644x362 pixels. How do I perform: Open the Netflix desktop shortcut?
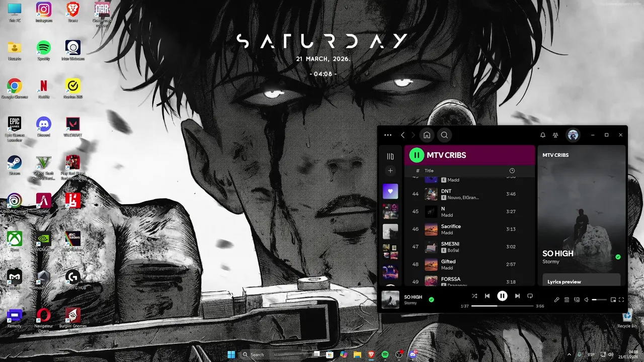point(44,88)
